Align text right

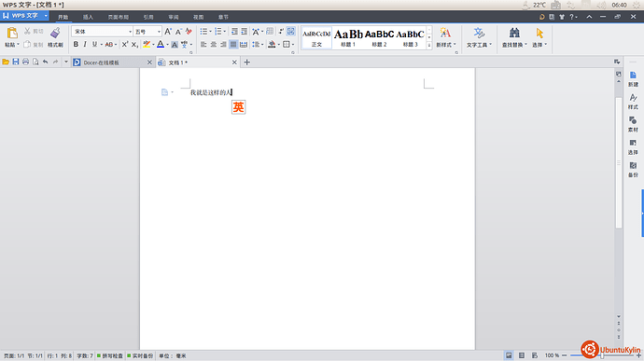pyautogui.click(x=223, y=45)
